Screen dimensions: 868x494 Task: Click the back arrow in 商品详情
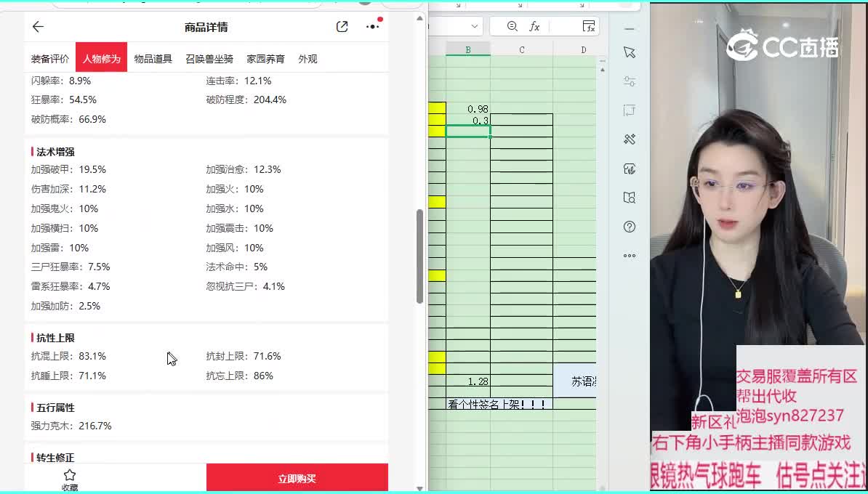[x=37, y=26]
